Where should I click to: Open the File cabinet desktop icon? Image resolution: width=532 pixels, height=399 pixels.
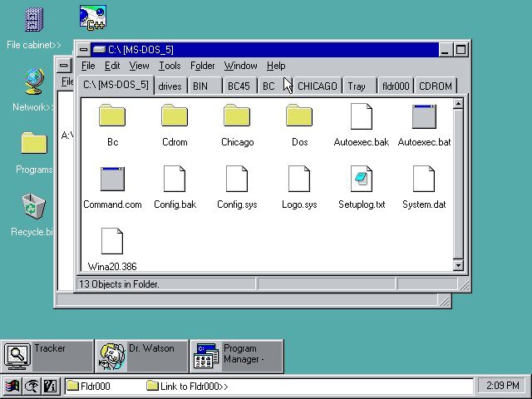[x=33, y=20]
